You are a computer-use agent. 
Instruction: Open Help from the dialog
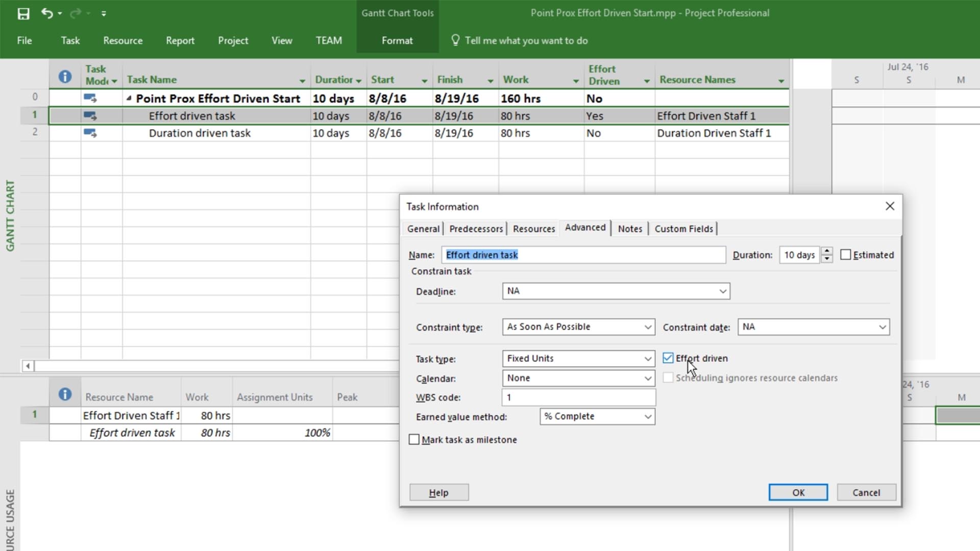[438, 492]
